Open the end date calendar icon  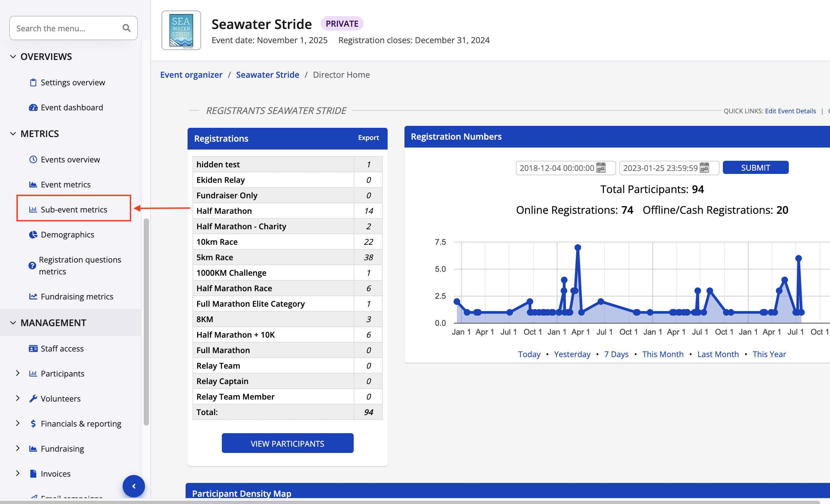(x=704, y=168)
